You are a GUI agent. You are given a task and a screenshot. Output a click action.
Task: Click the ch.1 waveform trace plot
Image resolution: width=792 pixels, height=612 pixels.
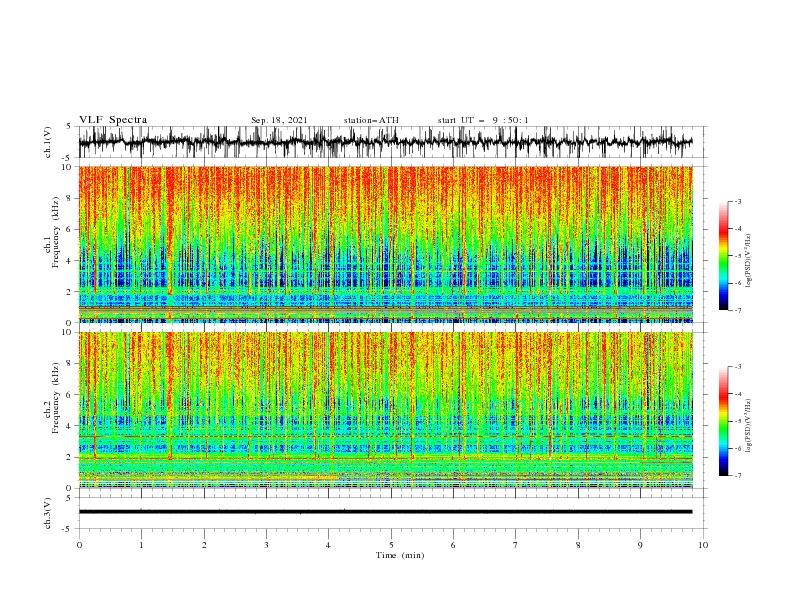(385, 142)
